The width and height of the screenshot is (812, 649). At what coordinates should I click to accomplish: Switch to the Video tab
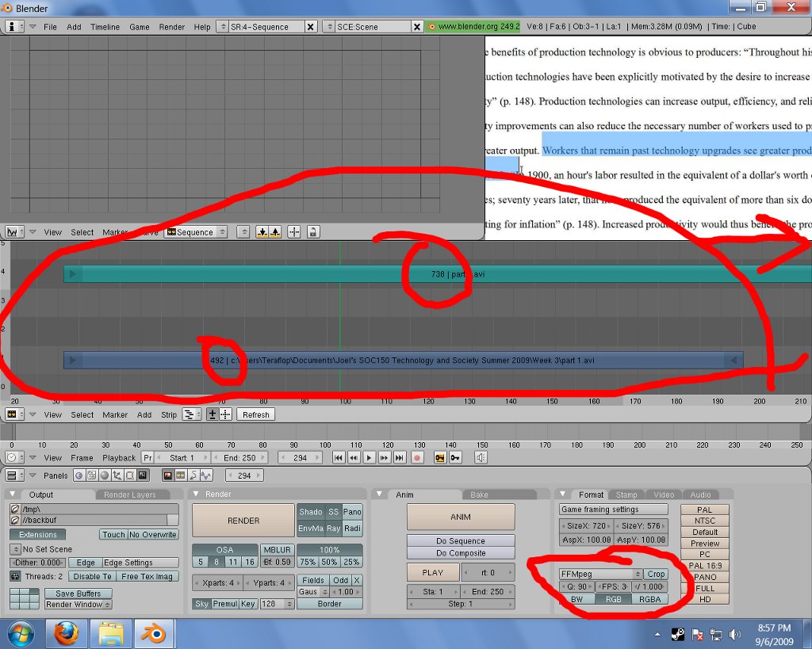(x=664, y=494)
